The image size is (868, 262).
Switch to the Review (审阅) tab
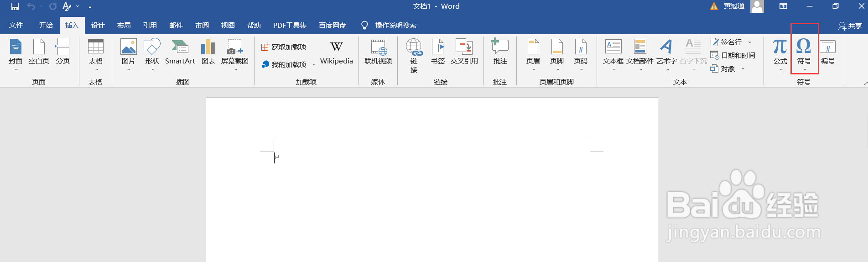(x=202, y=26)
